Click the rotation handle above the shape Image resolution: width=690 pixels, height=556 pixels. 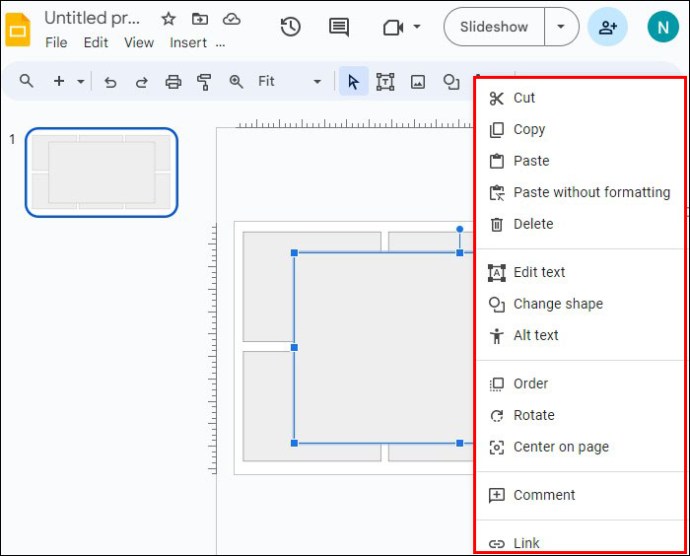[460, 229]
